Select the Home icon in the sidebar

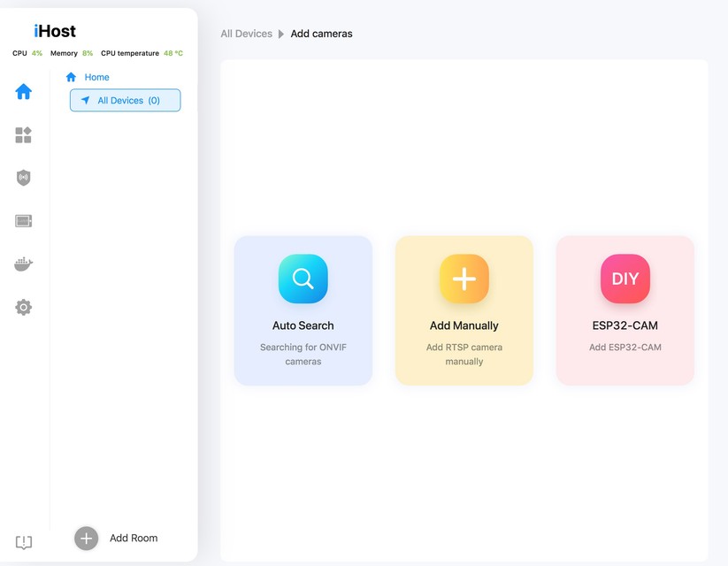point(23,91)
